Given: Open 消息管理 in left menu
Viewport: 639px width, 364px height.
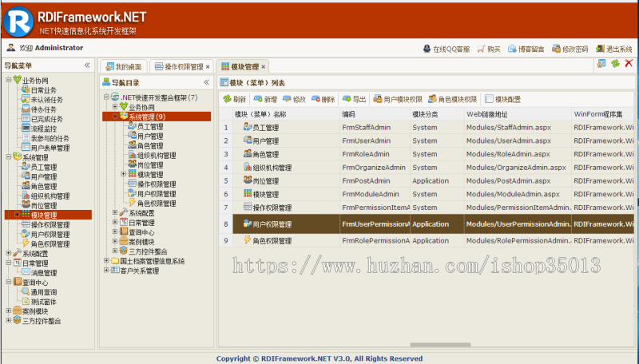Looking at the screenshot, I should (44, 273).
